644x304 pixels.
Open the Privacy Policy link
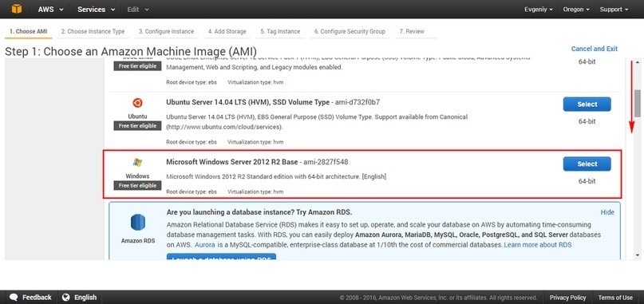click(x=567, y=298)
